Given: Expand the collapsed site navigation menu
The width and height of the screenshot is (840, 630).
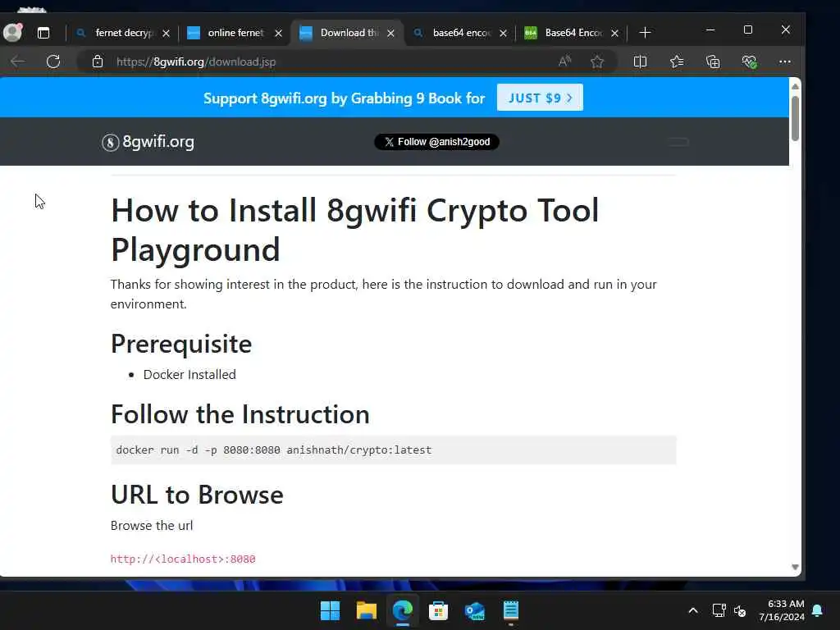Looking at the screenshot, I should point(678,142).
